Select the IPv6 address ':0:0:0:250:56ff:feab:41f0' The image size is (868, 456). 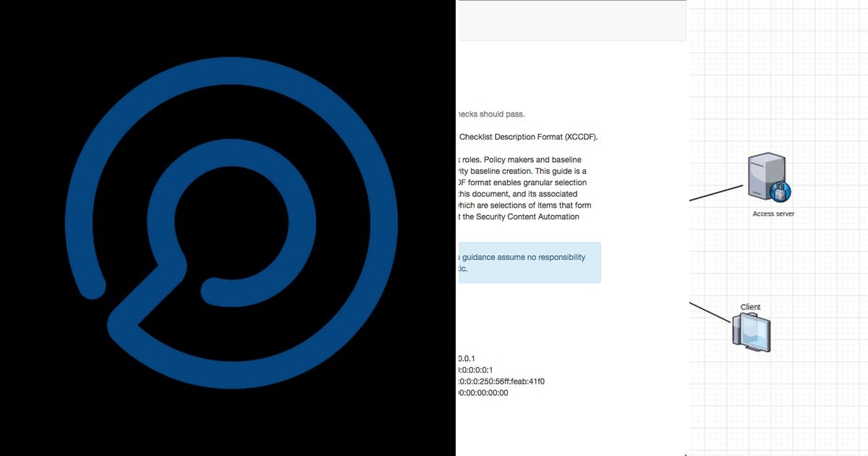coord(503,381)
